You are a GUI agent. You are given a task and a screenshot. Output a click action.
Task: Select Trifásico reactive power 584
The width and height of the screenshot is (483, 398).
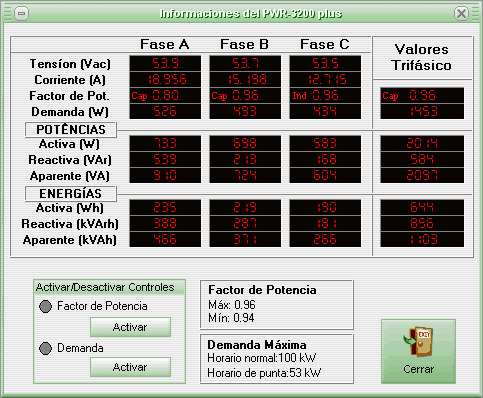[x=422, y=159]
